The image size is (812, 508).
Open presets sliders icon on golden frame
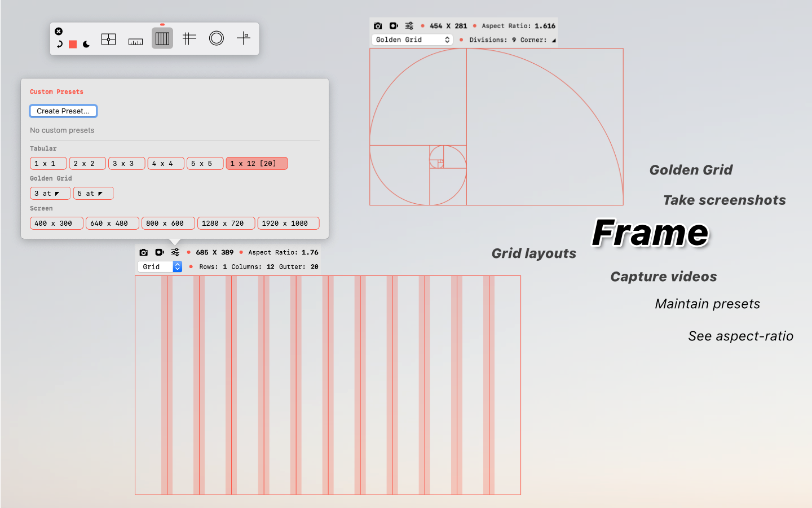[409, 26]
